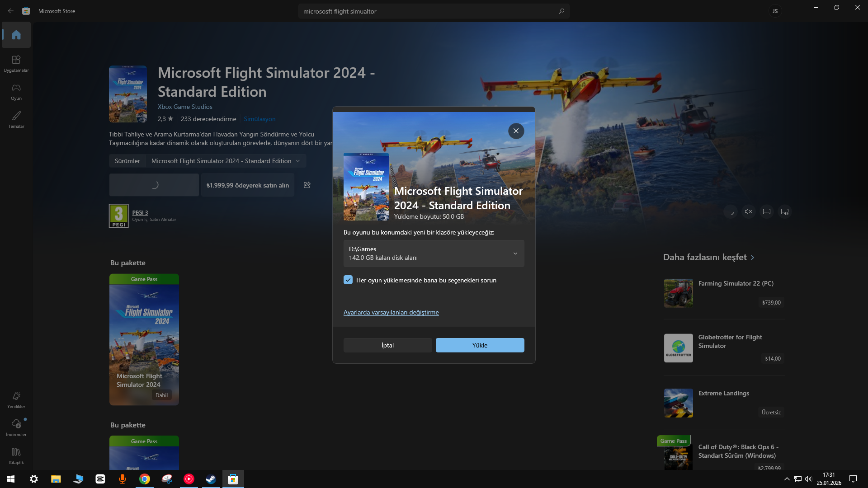Close the install dialog with X
Viewport: 868px width, 488px height.
[x=516, y=131]
